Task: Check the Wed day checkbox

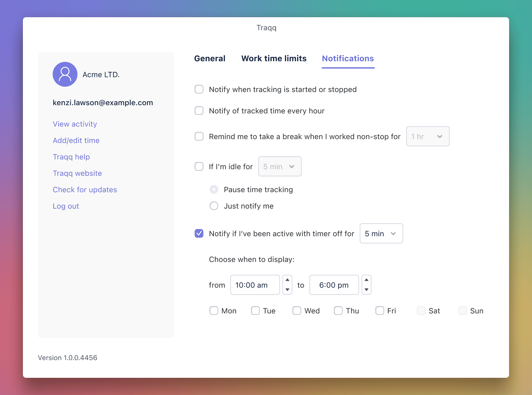Action: click(x=297, y=311)
